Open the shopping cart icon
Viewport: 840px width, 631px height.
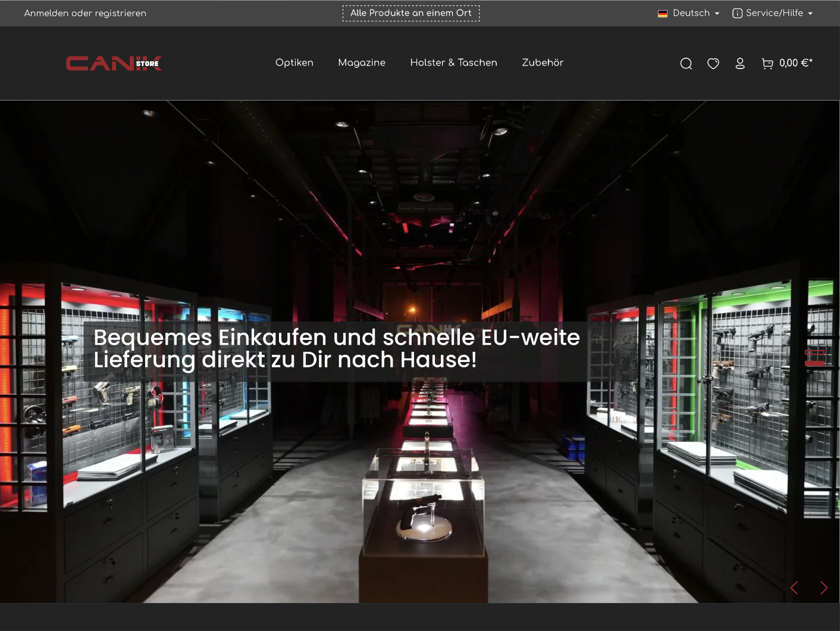(x=767, y=63)
